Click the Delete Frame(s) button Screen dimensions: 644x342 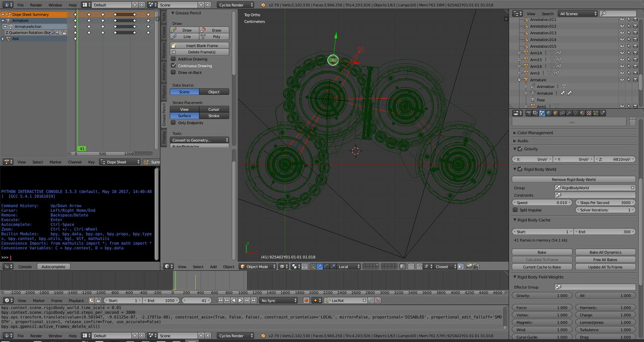(199, 52)
